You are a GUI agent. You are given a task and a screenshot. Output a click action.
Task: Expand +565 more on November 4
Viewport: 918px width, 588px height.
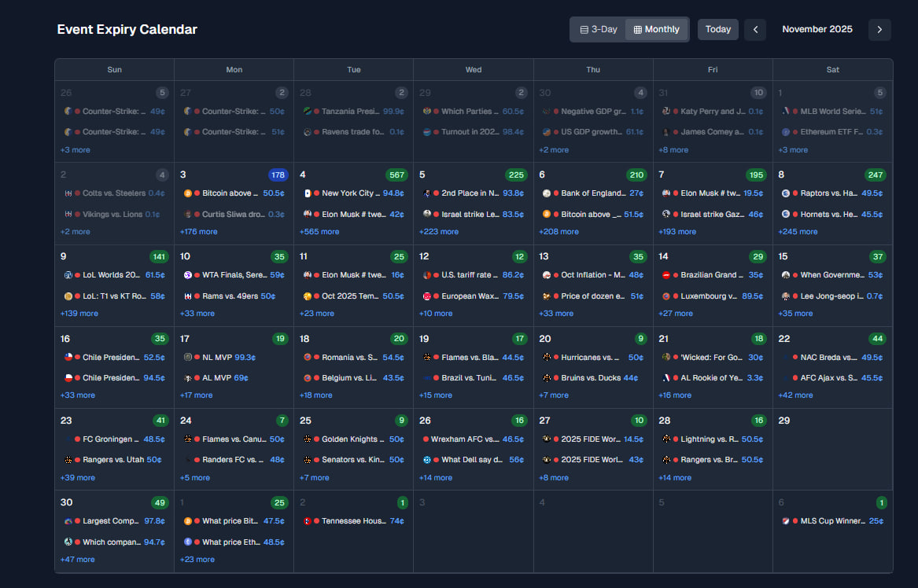(319, 232)
